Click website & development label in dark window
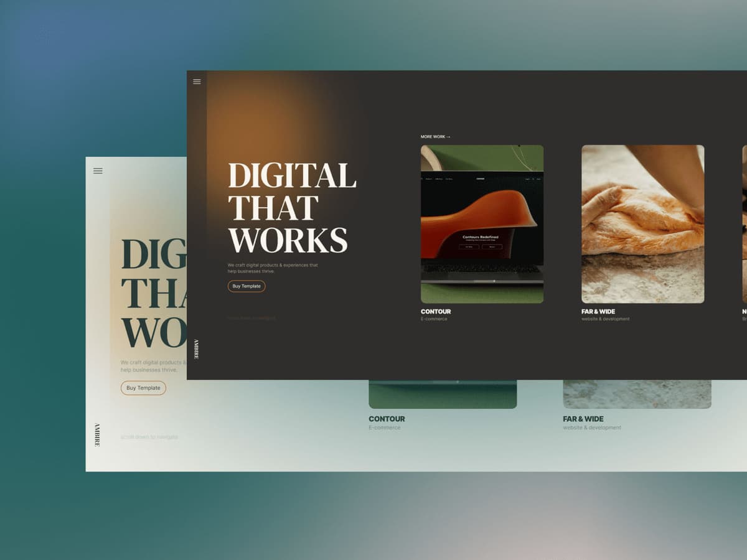Image resolution: width=747 pixels, height=560 pixels. pyautogui.click(x=605, y=319)
